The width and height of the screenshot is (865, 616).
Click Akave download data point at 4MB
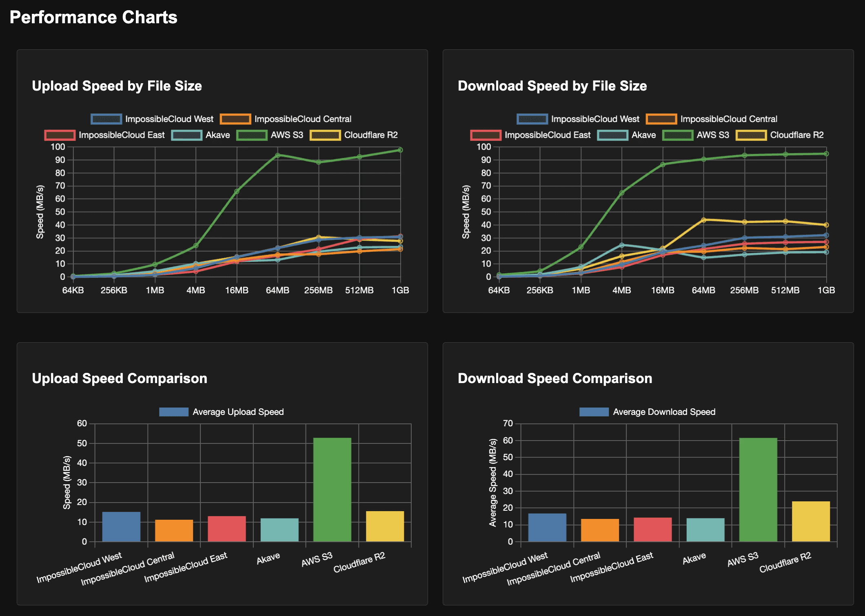[x=622, y=245]
